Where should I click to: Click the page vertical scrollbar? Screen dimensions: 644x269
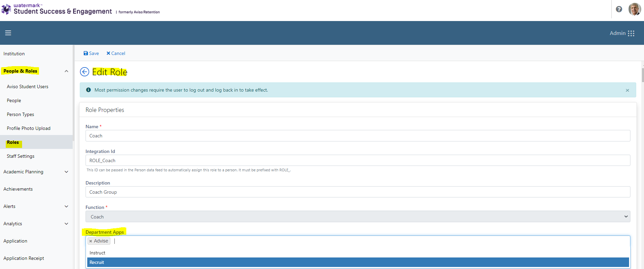coord(643,75)
